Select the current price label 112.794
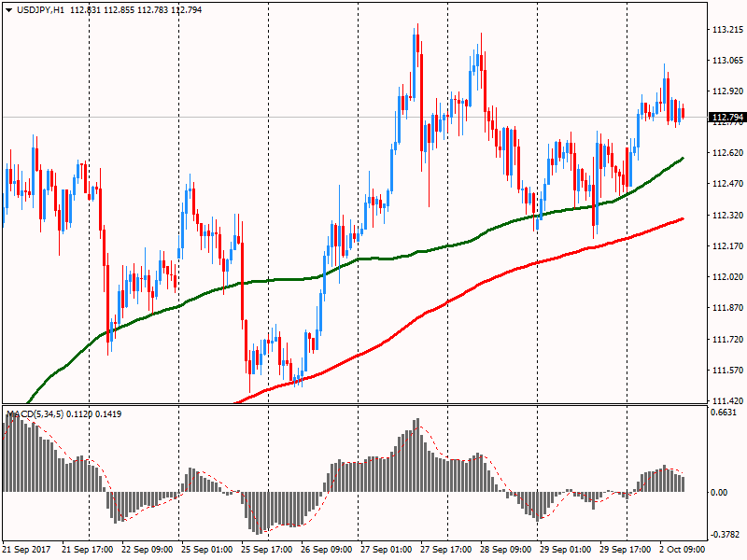The width and height of the screenshot is (747, 560). point(726,118)
